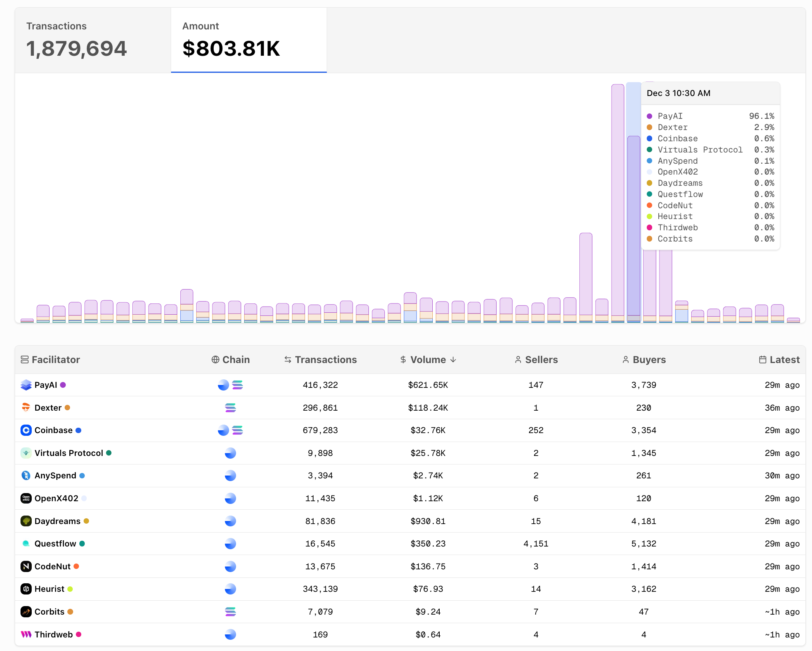Click the Solana chain icon in the Dexter row

(230, 408)
